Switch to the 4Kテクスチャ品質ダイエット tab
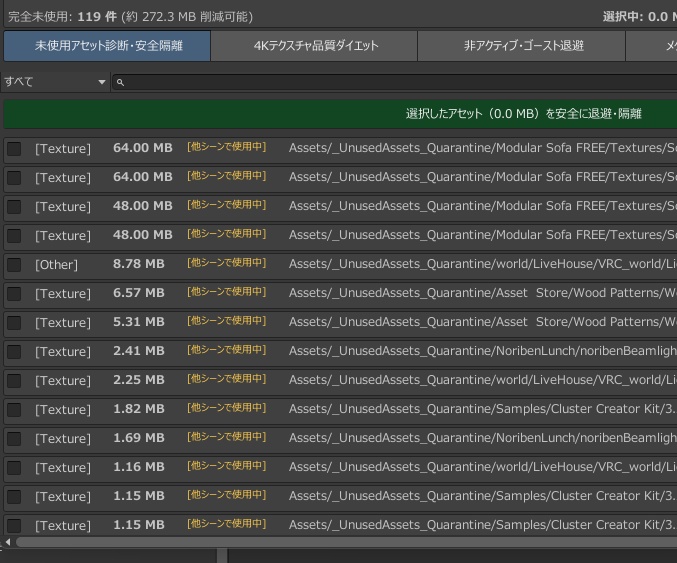Viewport: 677px width, 563px height. pyautogui.click(x=314, y=46)
